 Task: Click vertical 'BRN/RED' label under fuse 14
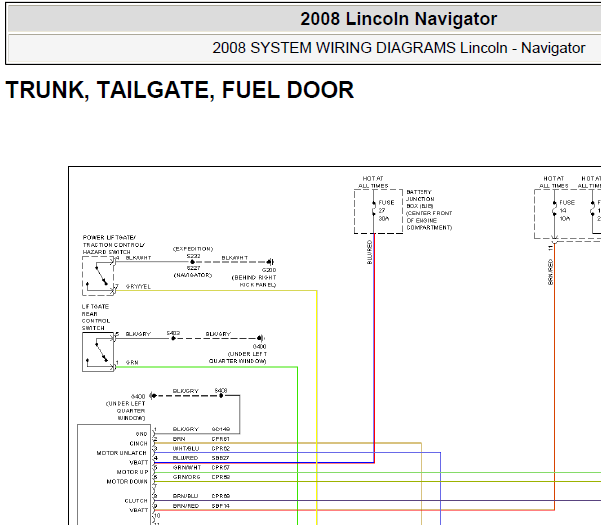550,272
